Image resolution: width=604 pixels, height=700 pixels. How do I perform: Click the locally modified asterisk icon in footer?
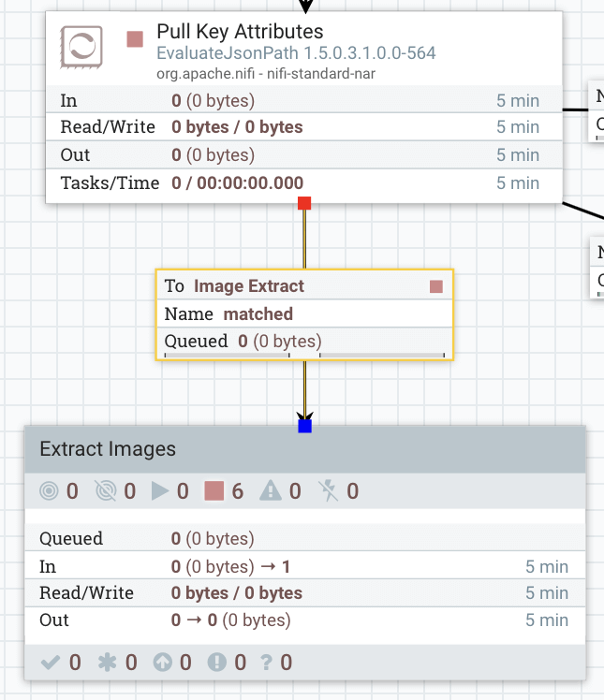click(x=107, y=663)
